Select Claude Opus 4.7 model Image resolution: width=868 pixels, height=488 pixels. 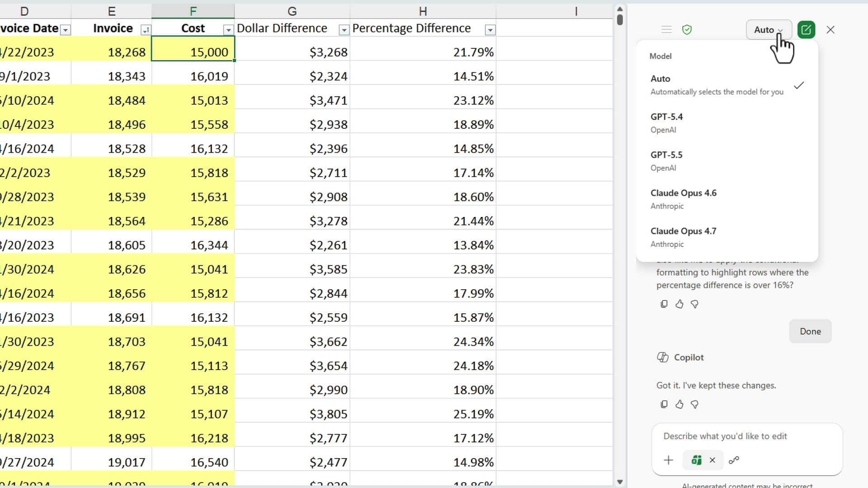point(727,237)
